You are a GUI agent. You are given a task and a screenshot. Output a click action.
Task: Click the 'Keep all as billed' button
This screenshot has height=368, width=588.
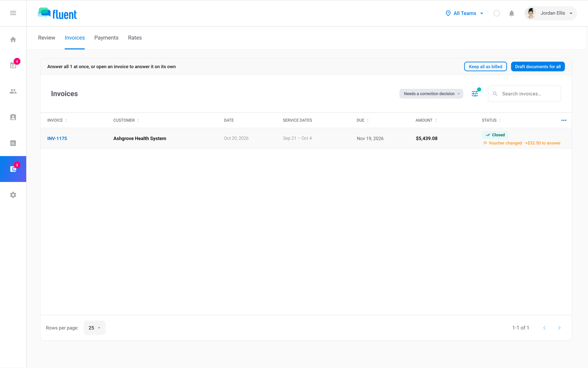[486, 66]
